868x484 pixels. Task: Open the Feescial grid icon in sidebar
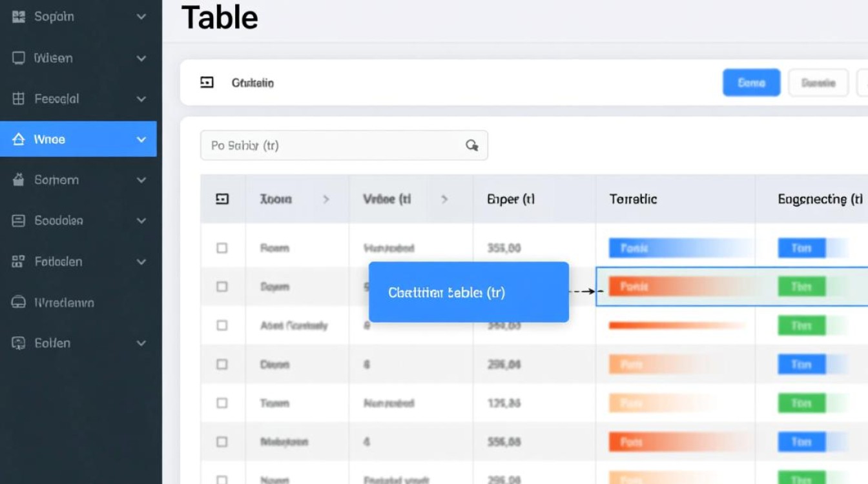click(x=18, y=99)
